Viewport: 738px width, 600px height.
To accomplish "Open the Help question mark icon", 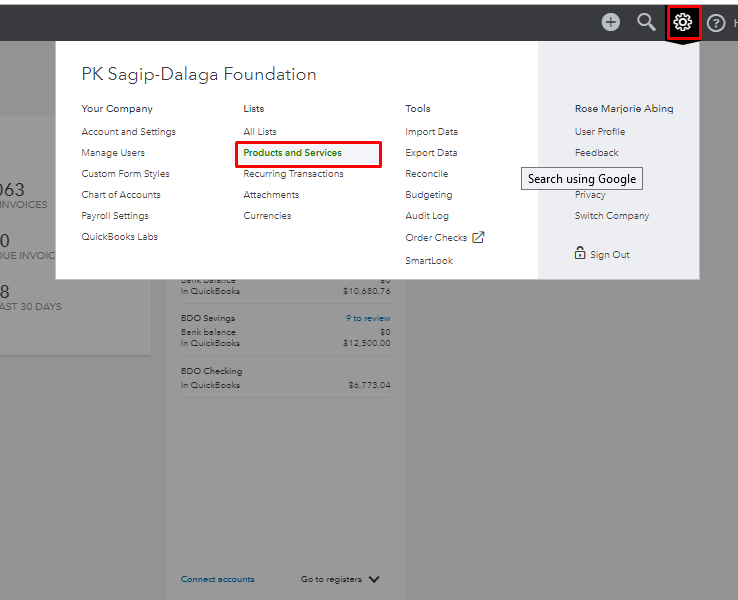I will pyautogui.click(x=716, y=23).
